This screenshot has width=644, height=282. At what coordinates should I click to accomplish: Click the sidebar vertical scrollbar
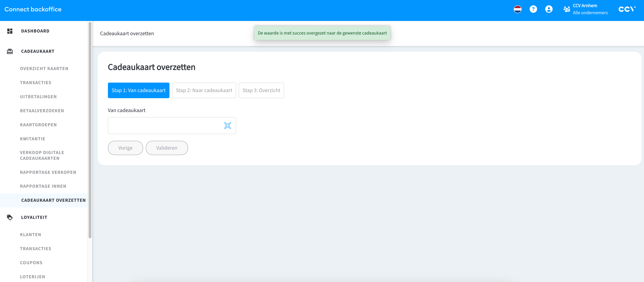pyautogui.click(x=90, y=130)
